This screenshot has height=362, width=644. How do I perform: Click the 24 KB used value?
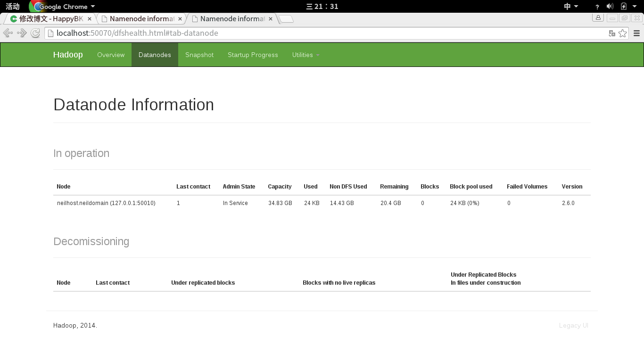coord(312,203)
